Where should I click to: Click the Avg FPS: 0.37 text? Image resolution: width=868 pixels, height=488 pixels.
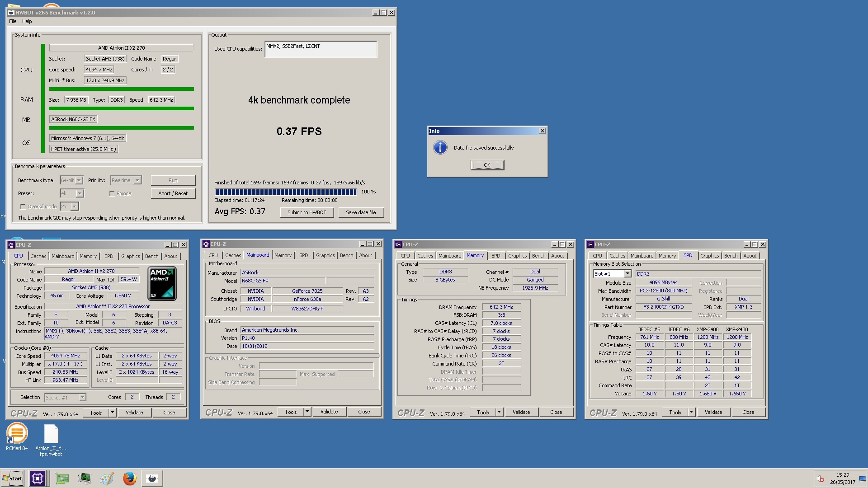[x=240, y=211]
